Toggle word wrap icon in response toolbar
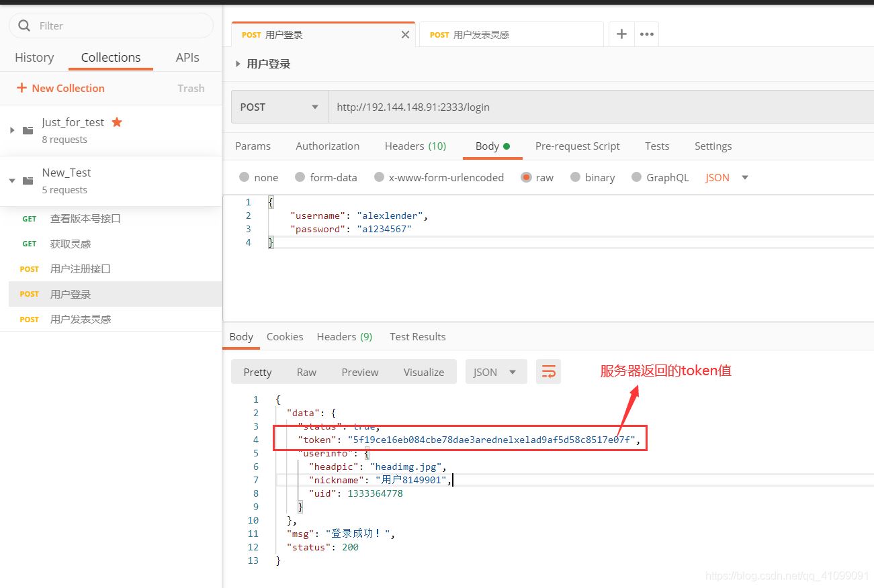 [x=548, y=372]
